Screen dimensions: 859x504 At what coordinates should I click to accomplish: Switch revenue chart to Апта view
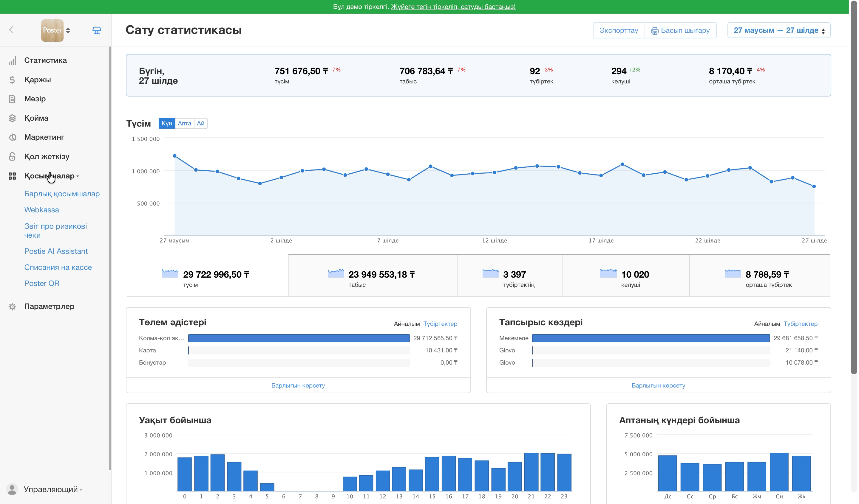184,124
